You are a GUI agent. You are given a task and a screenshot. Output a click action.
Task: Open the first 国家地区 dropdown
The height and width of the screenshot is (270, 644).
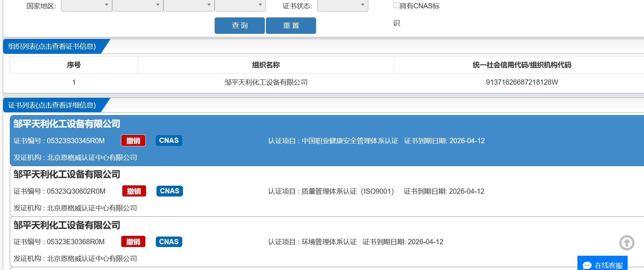coord(86,5)
